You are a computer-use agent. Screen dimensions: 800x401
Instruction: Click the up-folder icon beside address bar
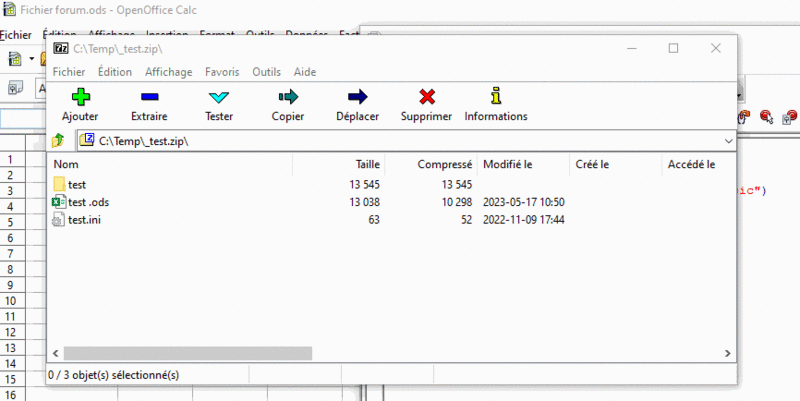coord(58,140)
